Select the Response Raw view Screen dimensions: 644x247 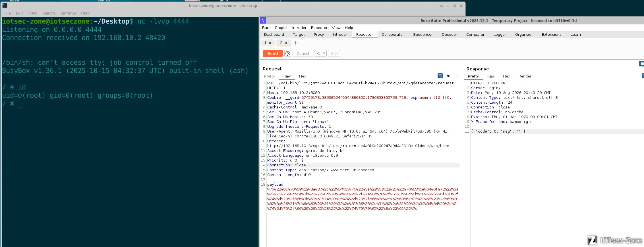[x=491, y=76]
